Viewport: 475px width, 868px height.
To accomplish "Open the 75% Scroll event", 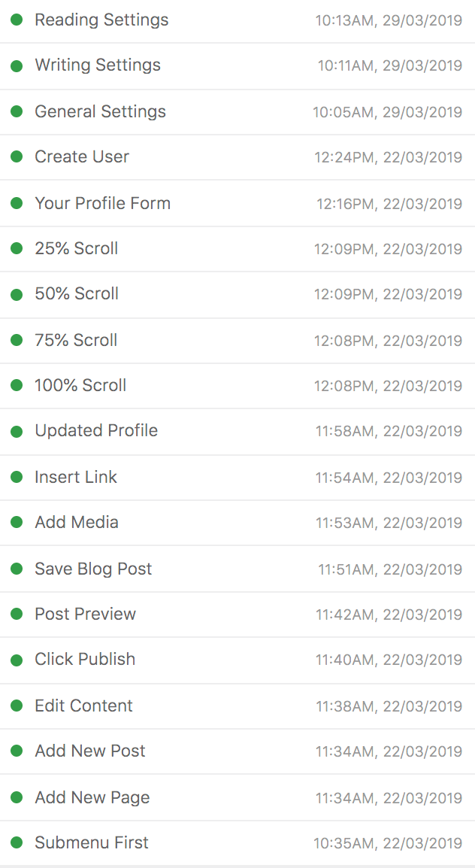I will click(76, 341).
